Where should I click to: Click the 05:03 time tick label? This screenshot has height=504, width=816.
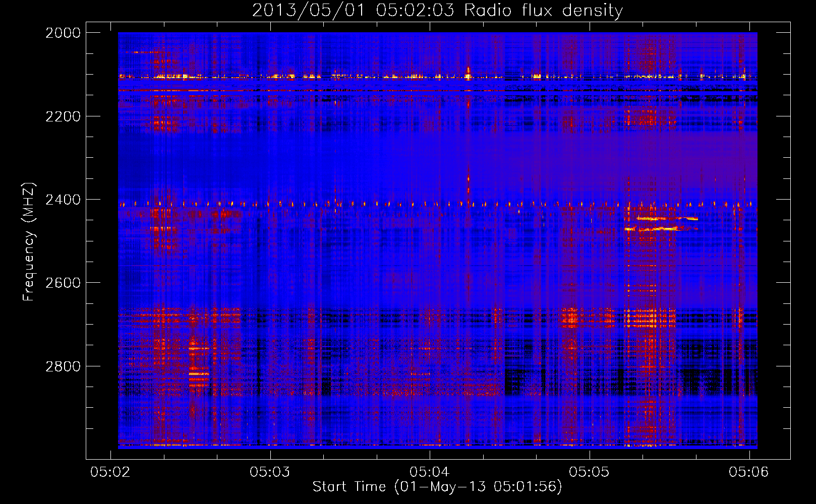click(x=270, y=472)
